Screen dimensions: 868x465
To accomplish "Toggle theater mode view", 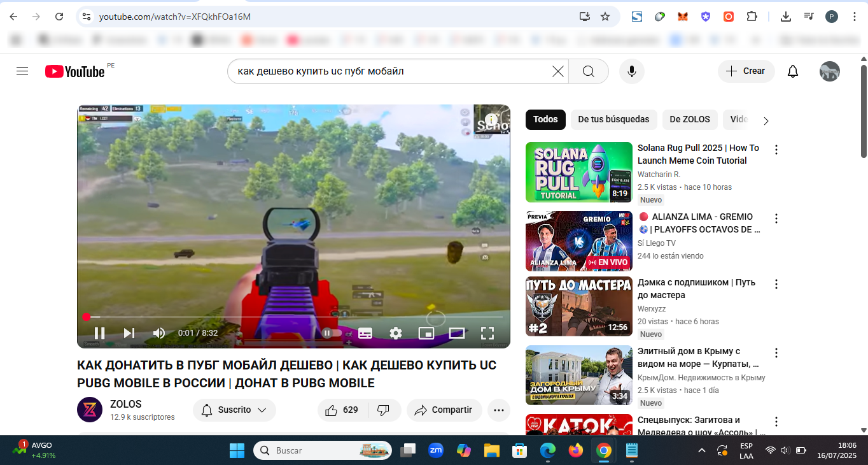I will 457,333.
